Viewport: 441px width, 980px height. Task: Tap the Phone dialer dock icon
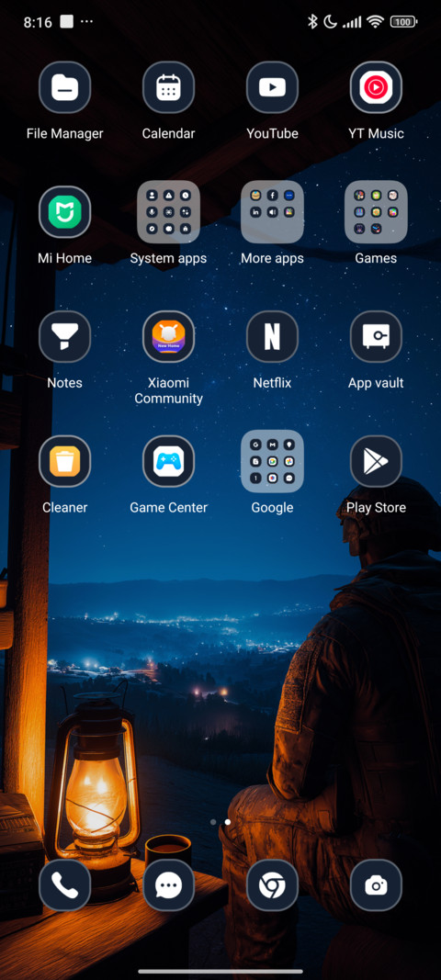(x=64, y=885)
